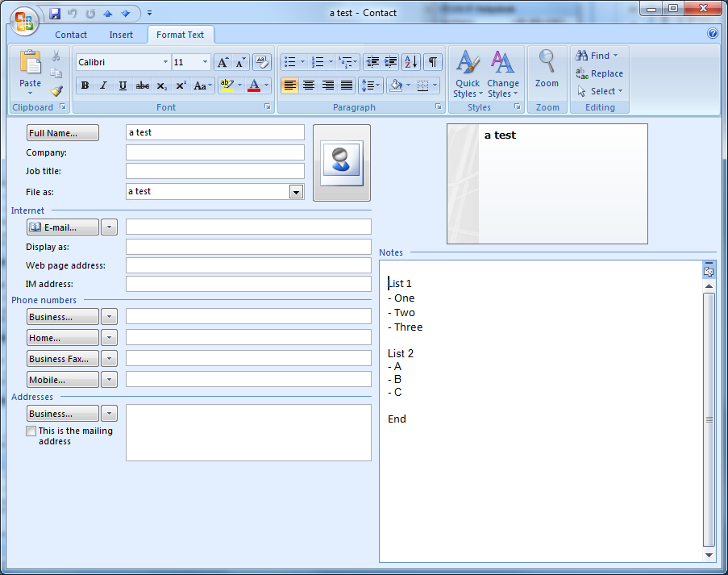The width and height of the screenshot is (728, 575).
Task: Click the Cut scissors icon
Action: coord(56,56)
